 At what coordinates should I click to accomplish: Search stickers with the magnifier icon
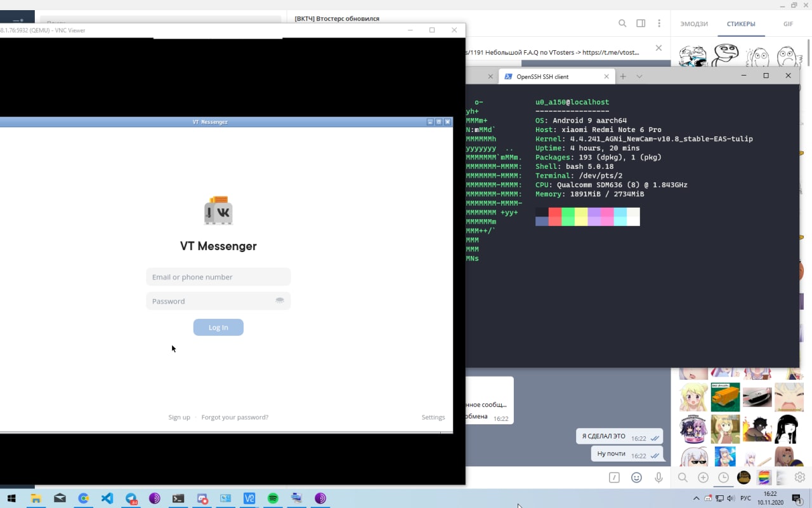(683, 478)
